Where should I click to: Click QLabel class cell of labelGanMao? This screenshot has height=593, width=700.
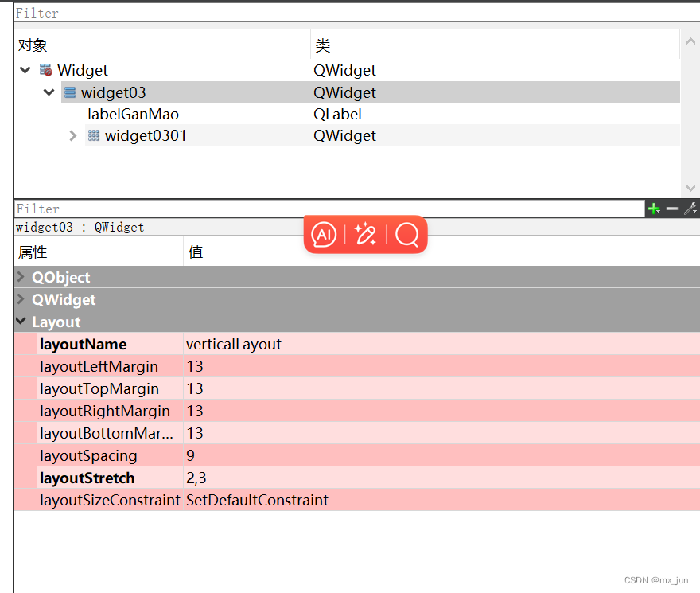[x=337, y=115]
